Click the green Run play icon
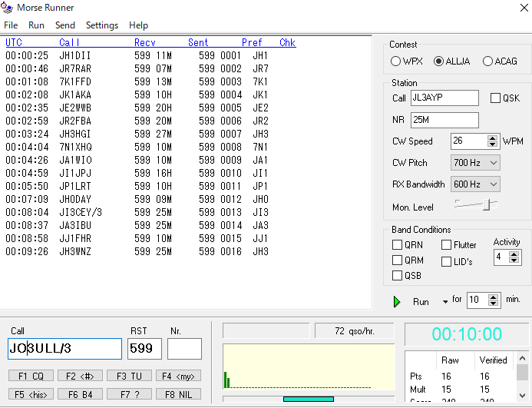The height and width of the screenshot is (408, 532). tap(397, 302)
